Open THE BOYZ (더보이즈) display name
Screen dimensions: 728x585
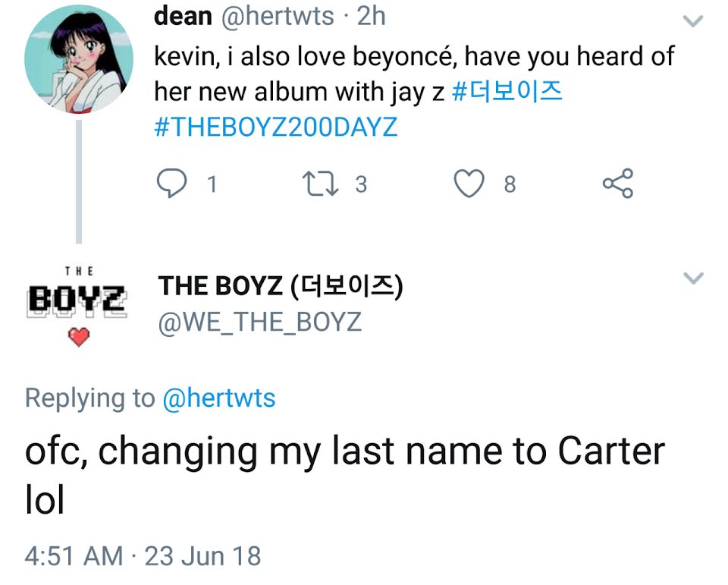click(281, 286)
